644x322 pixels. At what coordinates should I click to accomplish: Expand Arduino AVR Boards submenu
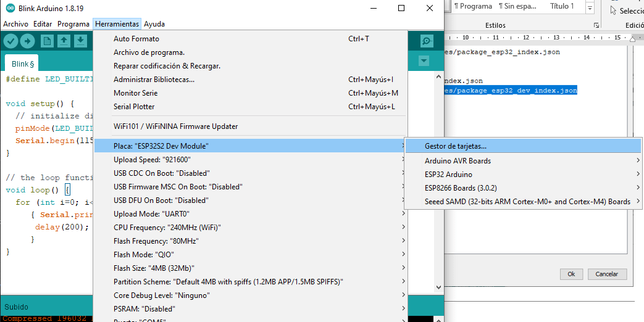coord(523,161)
